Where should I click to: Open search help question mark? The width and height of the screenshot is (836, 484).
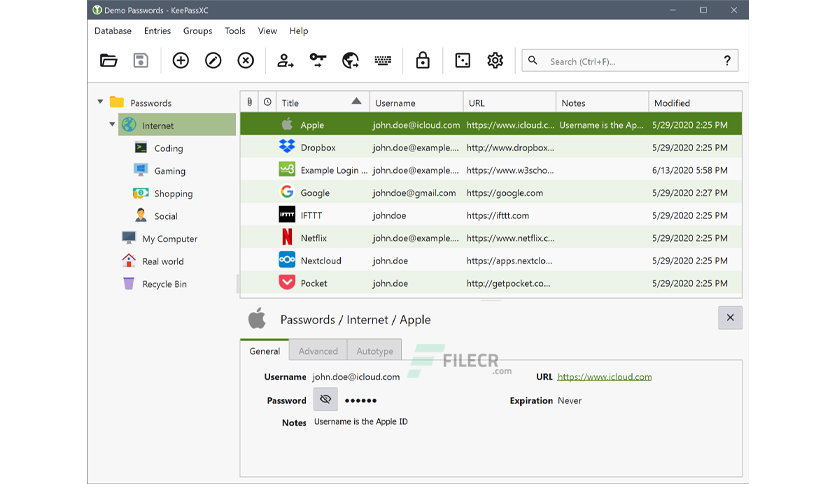(x=727, y=61)
